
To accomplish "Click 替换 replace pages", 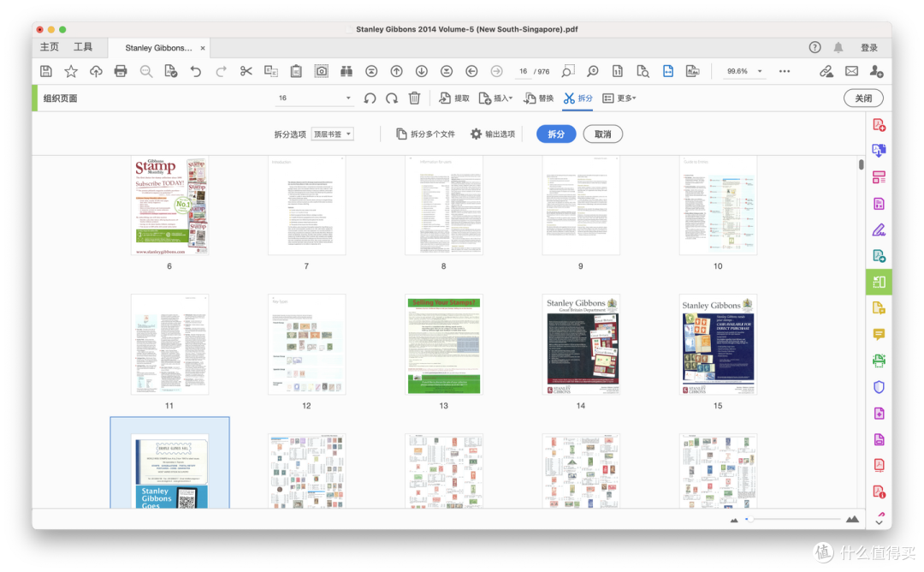I will 539,98.
